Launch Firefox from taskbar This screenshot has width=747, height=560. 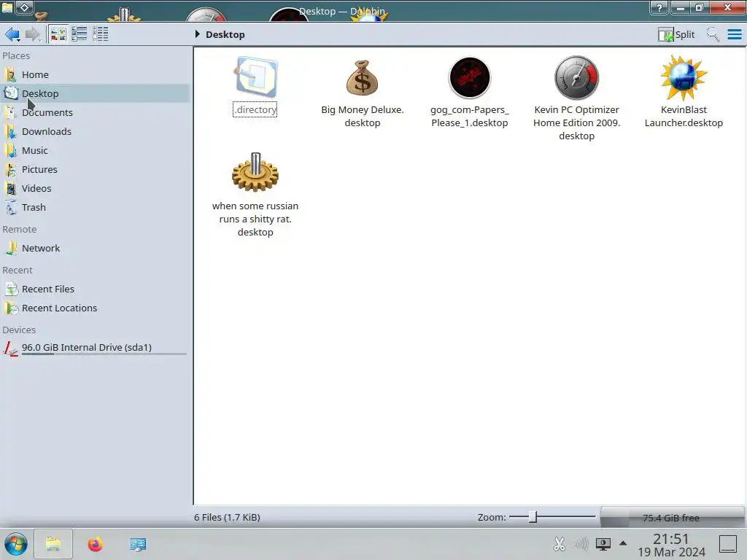pos(96,544)
